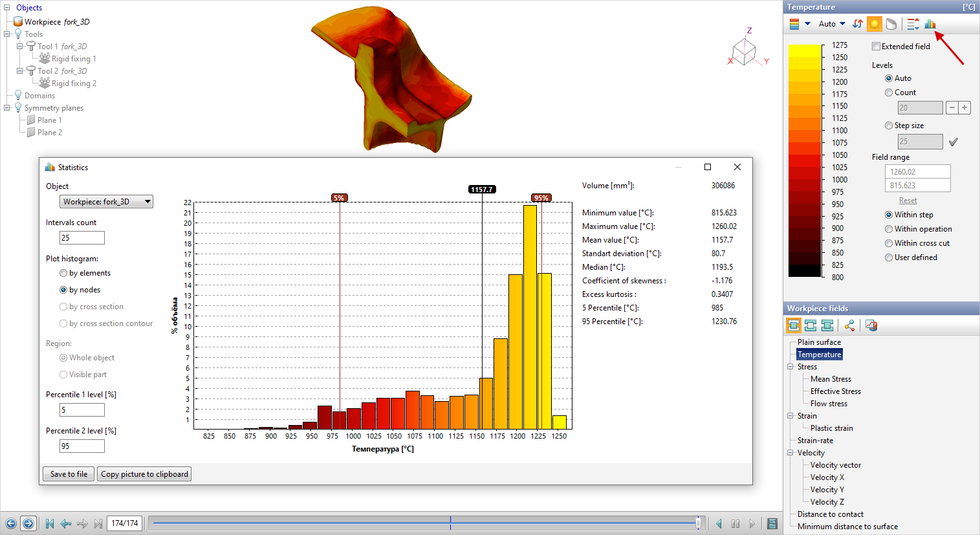Jump to first step in playback bar
Viewport: 980px width, 535px height.
[50, 523]
